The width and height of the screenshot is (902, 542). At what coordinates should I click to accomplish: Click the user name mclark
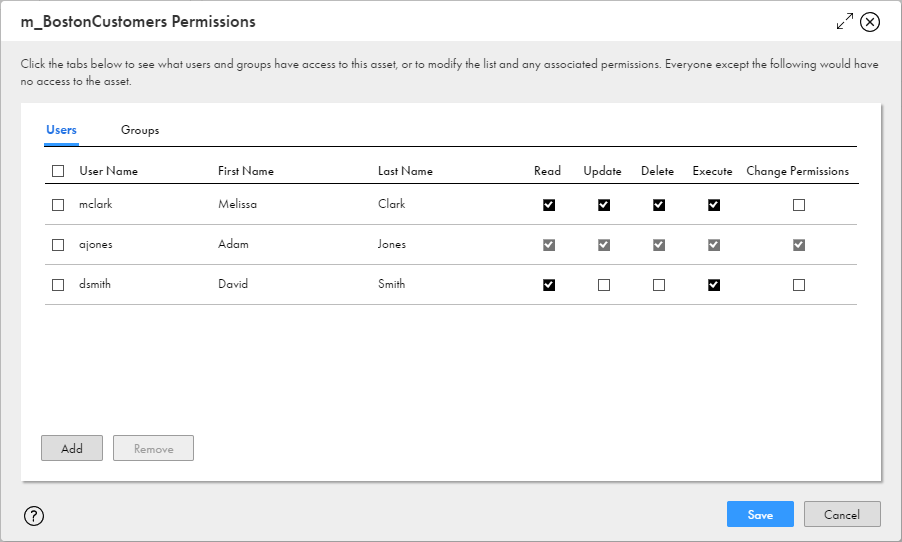[95, 204]
